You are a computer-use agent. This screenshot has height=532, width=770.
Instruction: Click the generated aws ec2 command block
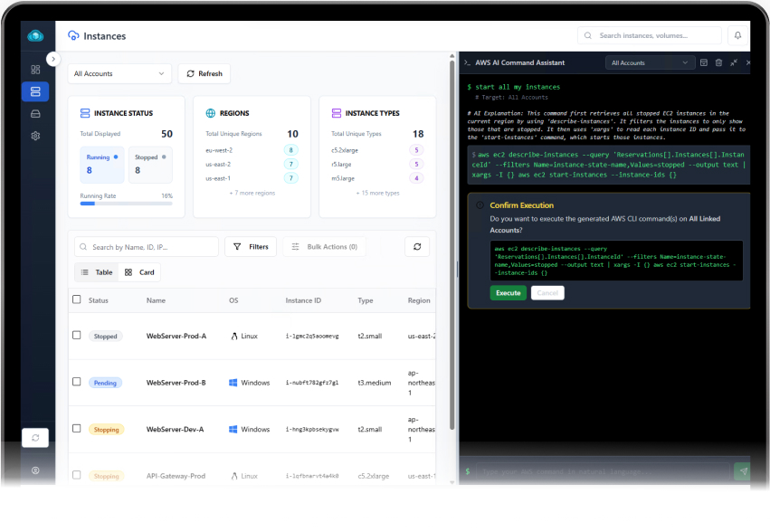point(608,165)
